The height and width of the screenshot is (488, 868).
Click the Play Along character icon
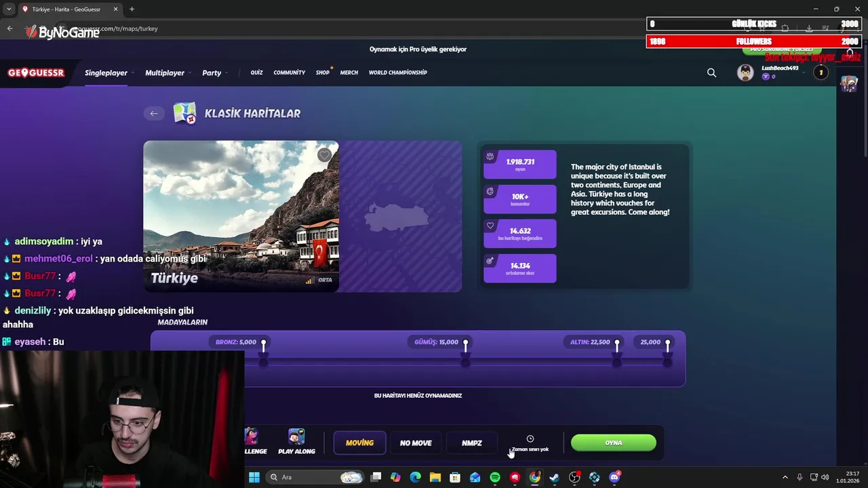click(x=296, y=436)
